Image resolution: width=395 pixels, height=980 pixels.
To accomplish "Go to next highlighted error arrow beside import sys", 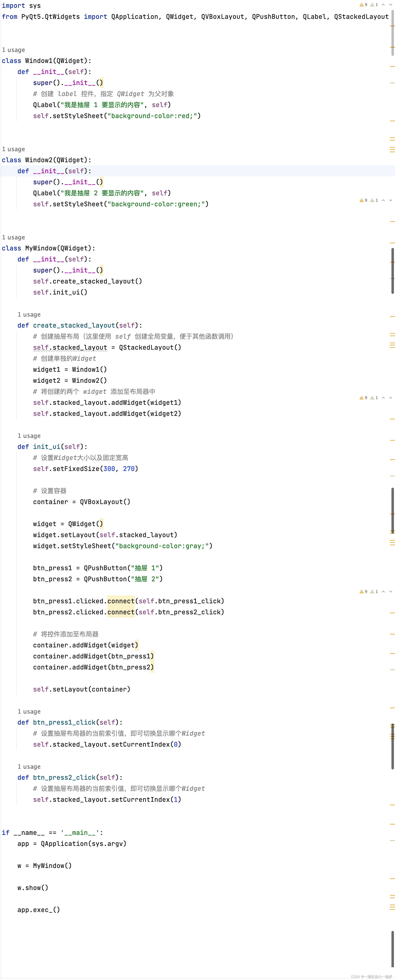I will 390,5.
